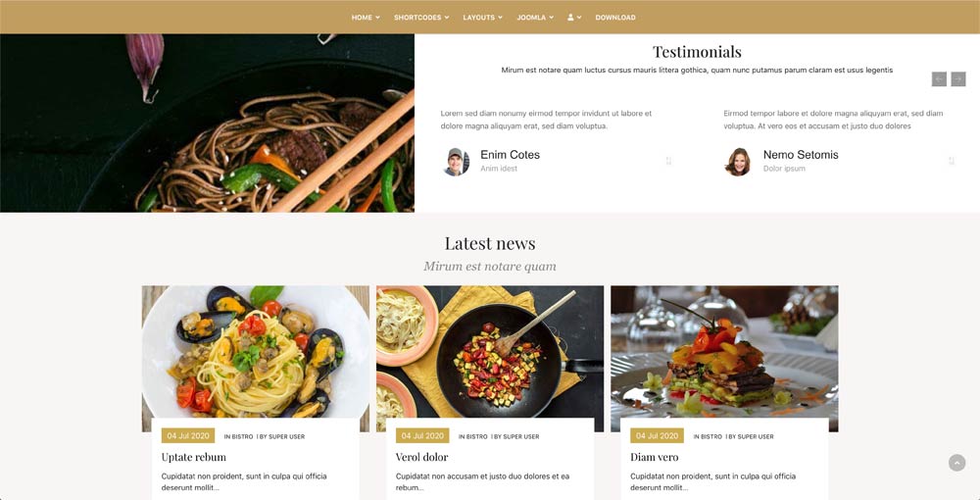This screenshot has height=500, width=980.
Task: Click quote icon beside Enim Cotes
Action: tap(668, 161)
